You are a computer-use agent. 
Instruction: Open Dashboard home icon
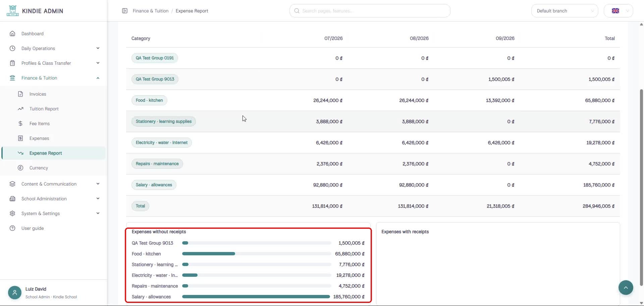[x=12, y=34]
